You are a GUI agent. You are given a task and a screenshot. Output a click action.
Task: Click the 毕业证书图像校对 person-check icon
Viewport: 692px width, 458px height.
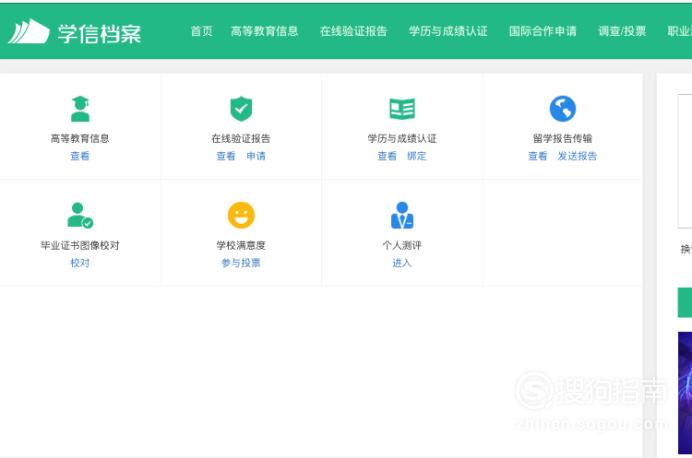point(80,215)
